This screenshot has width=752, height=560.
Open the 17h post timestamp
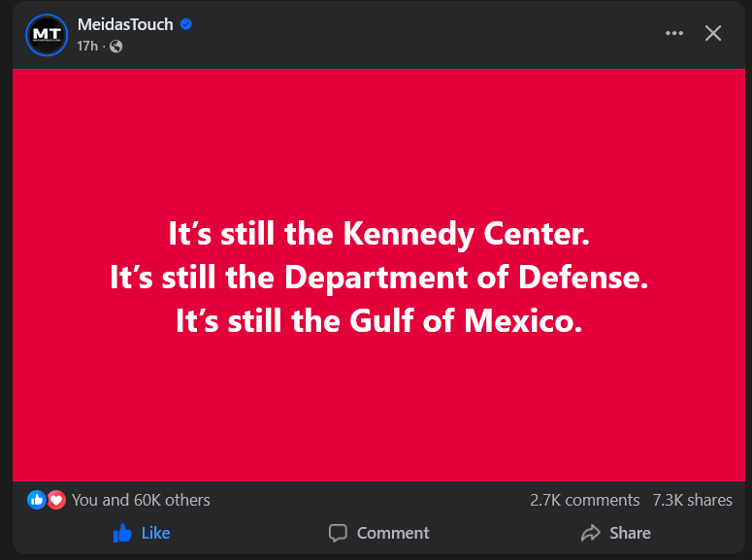tap(86, 46)
